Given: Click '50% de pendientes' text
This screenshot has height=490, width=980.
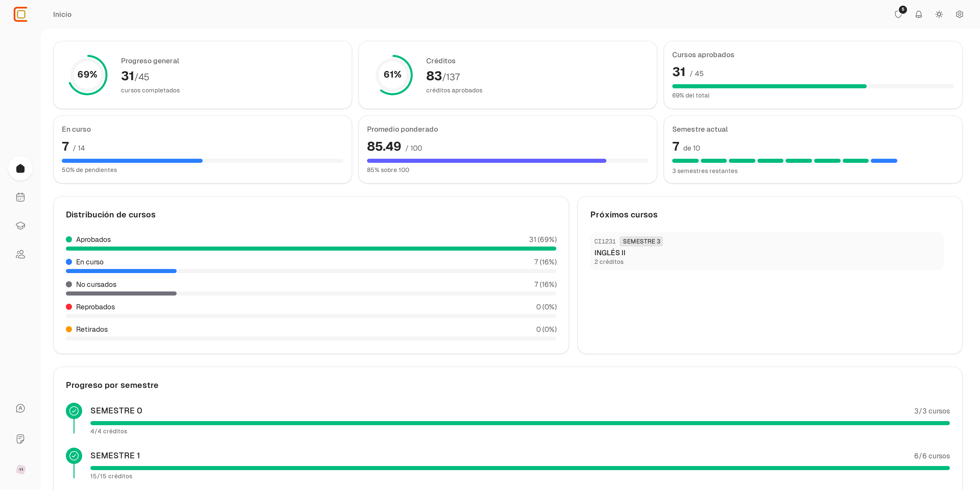Looking at the screenshot, I should (x=89, y=170).
